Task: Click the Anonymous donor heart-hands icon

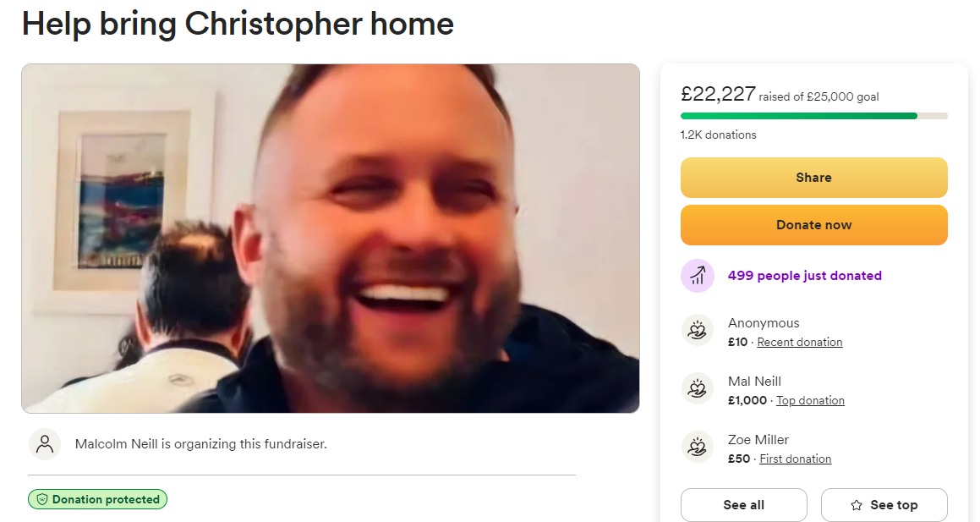Action: (698, 330)
